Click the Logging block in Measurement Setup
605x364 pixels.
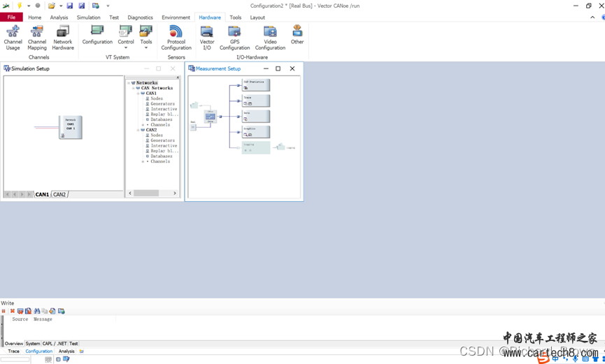256,147
